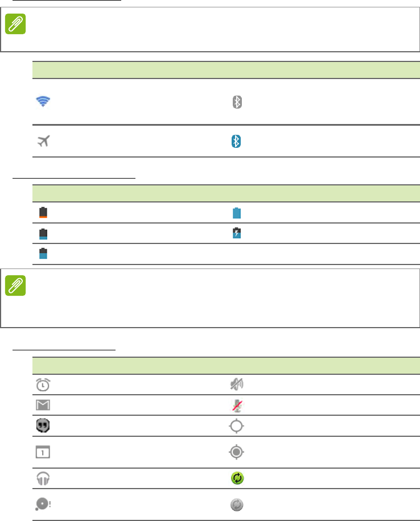Screen dimensions: 420x521
Task: Click the battery charging lightning icon
Action: pos(237,233)
